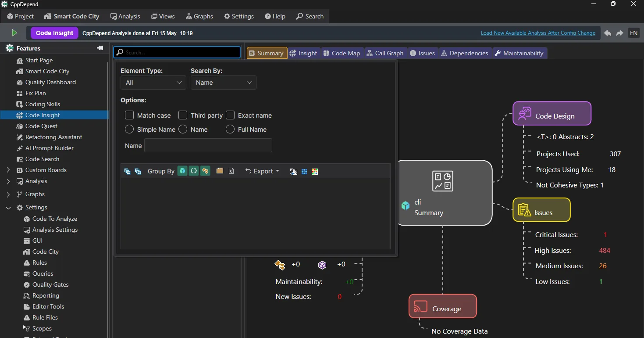Screen dimensions: 644x338
Task: Open the Help menu
Action: (x=275, y=16)
